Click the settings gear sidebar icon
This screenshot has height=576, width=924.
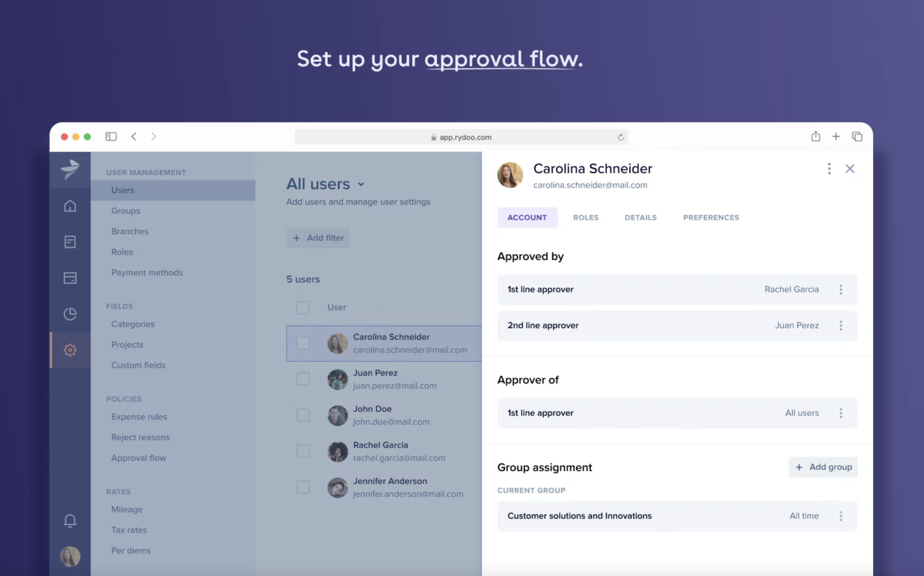[70, 350]
